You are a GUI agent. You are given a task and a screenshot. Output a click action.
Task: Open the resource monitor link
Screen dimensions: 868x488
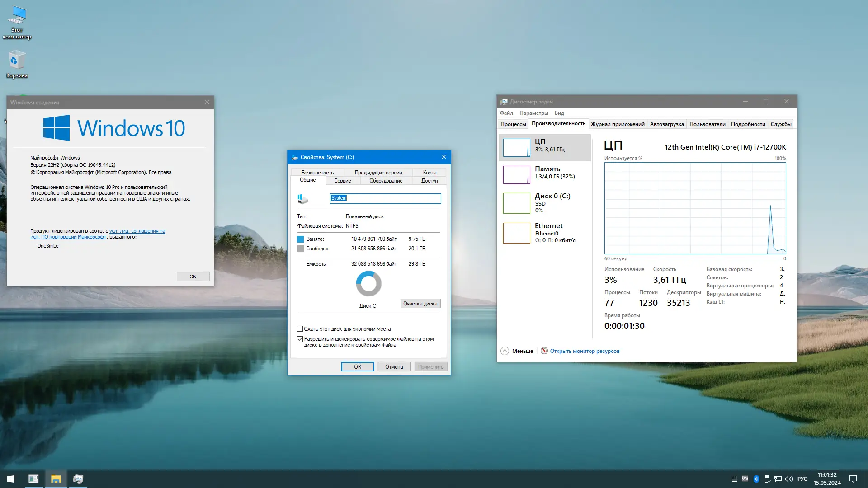tap(584, 351)
